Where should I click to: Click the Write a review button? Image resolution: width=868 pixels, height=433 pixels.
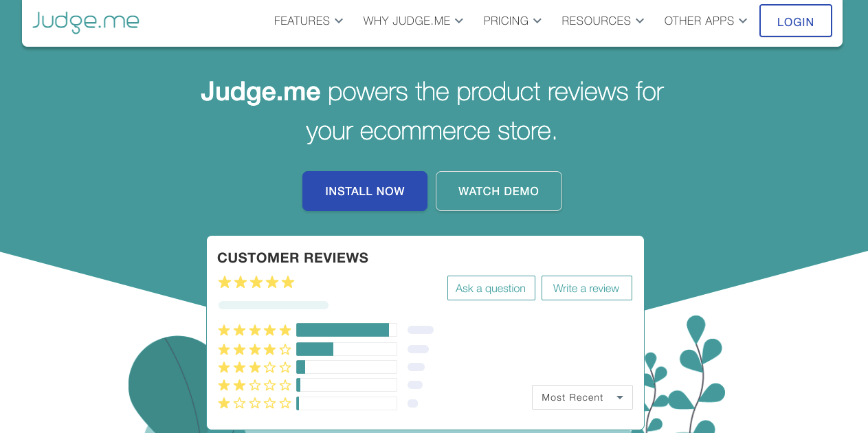(586, 288)
